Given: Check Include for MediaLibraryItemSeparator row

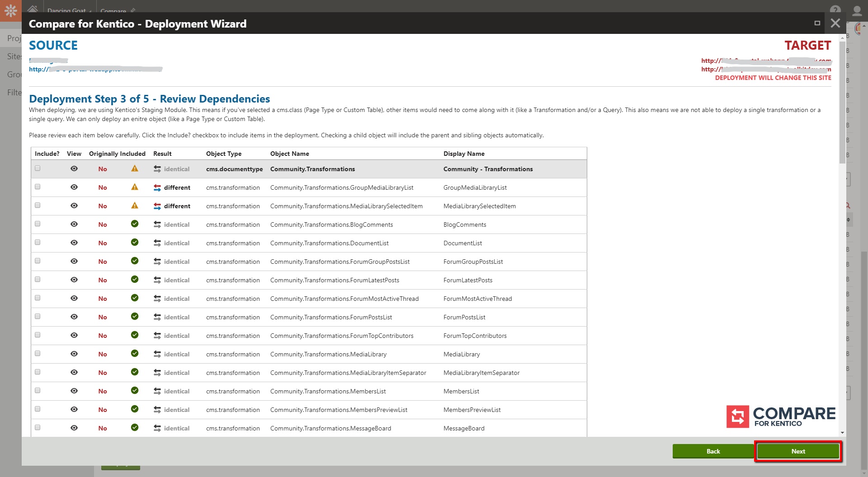Looking at the screenshot, I should click(x=38, y=372).
